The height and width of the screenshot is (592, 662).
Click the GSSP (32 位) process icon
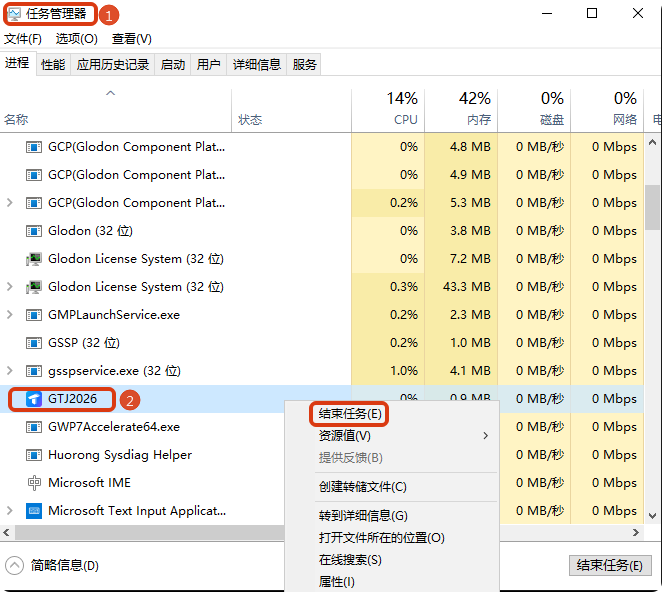34,343
